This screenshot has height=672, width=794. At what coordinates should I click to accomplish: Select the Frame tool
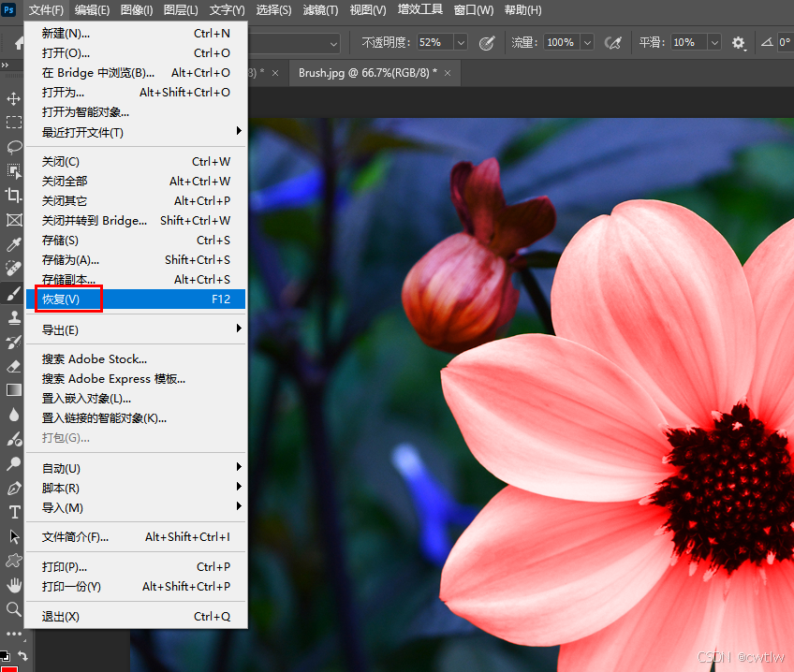14,220
